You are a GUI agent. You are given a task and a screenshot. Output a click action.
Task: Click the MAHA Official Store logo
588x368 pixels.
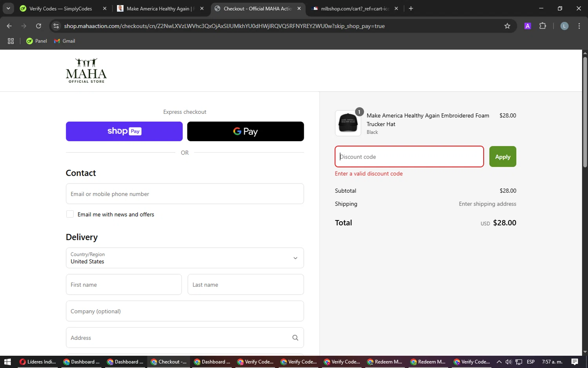86,71
